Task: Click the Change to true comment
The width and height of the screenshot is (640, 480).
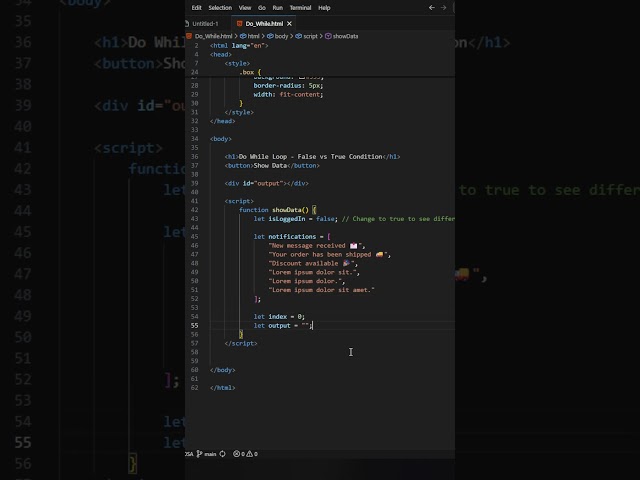Action: point(398,219)
